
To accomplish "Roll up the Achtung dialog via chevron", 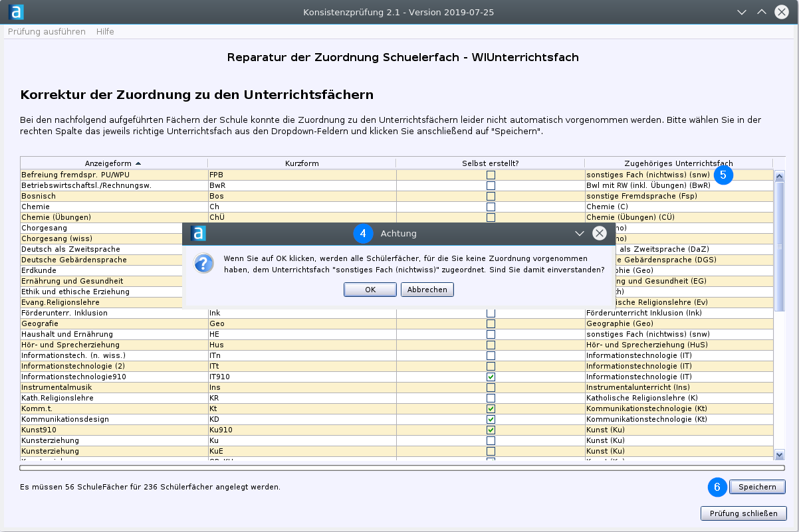I will click(580, 233).
